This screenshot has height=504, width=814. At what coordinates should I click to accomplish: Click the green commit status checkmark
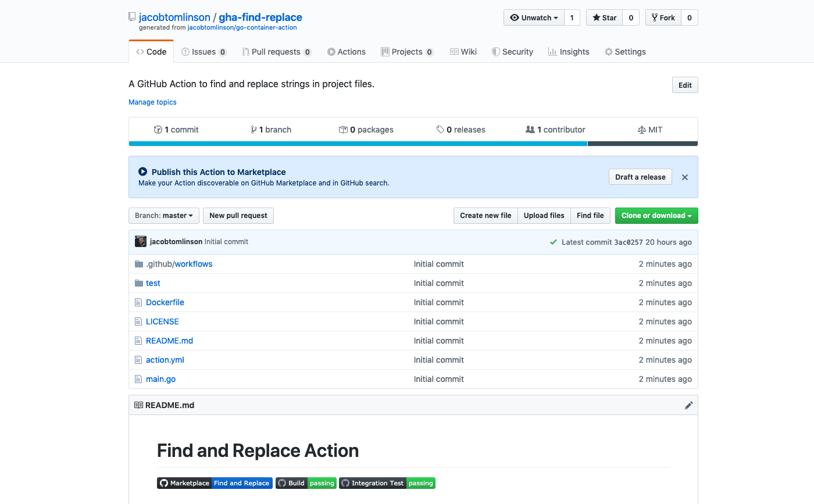pyautogui.click(x=554, y=242)
